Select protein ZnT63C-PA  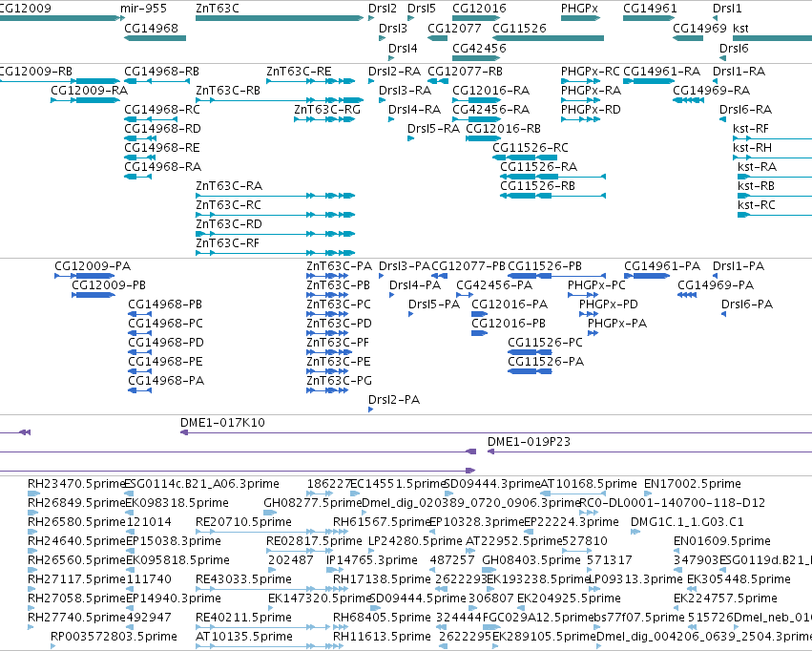327,276
